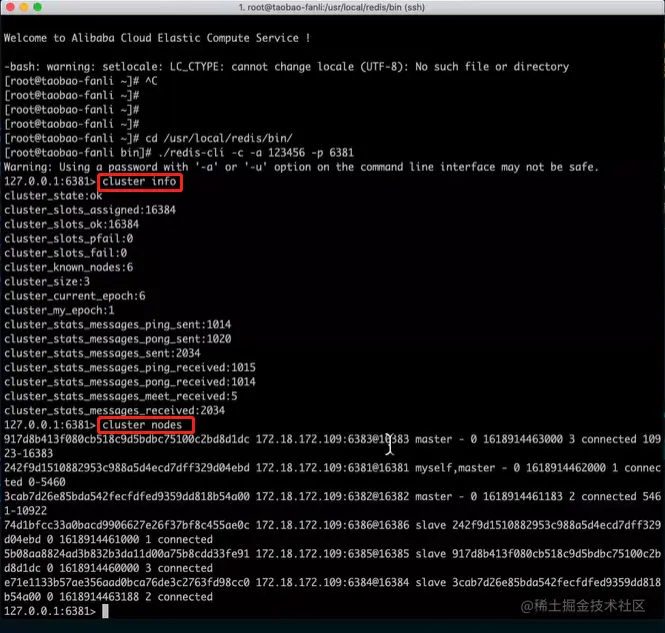Click the 'cluster_my_epoch:1' line
This screenshot has height=633, width=665.
click(x=59, y=310)
